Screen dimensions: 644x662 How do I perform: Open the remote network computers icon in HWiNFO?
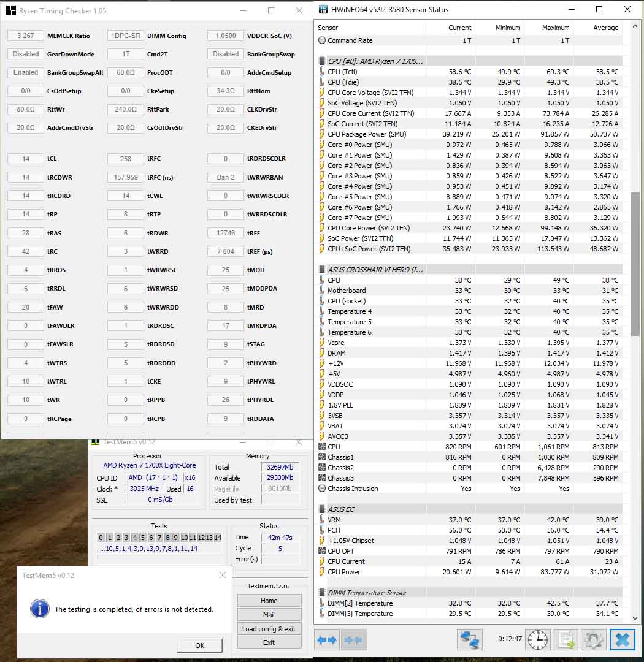[x=469, y=639]
